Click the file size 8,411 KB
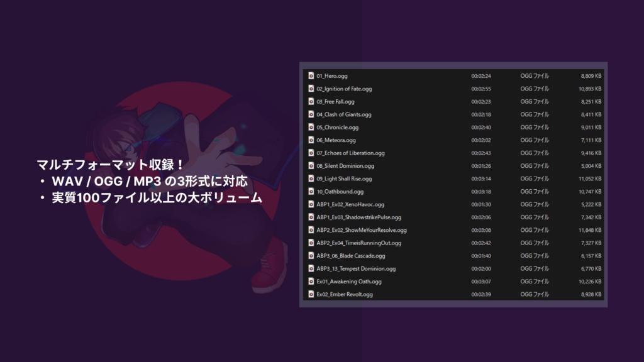Screen dimensions: 644x362 coord(591,114)
